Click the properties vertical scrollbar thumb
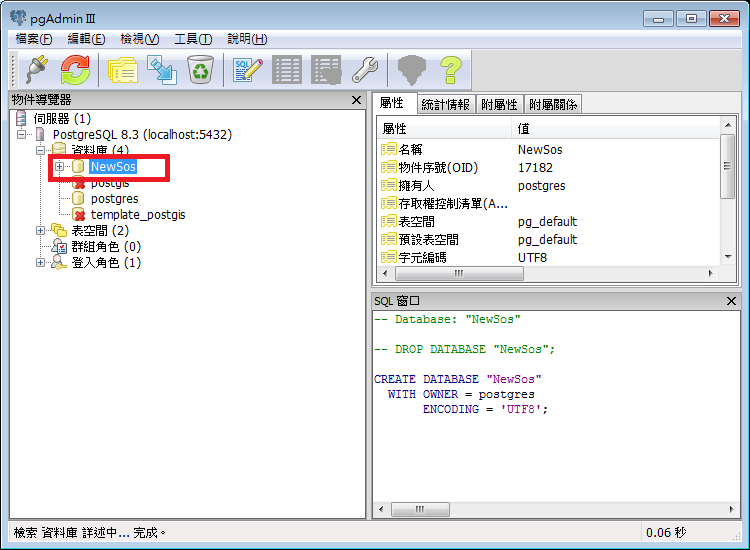 728,166
